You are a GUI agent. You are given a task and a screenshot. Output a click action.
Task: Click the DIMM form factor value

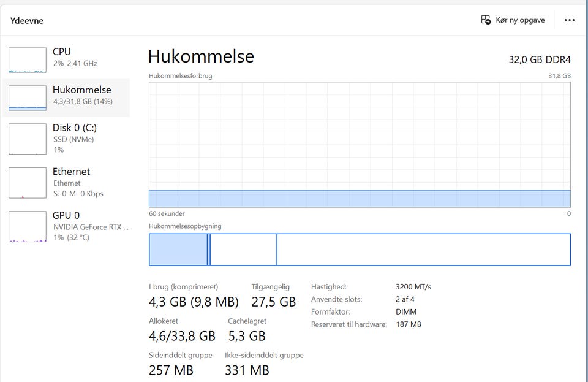coord(406,312)
